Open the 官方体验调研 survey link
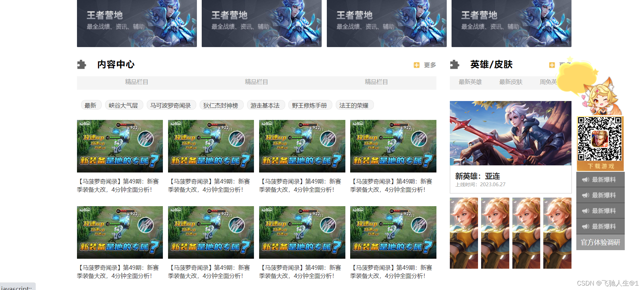The height and width of the screenshot is (290, 644). pos(600,242)
